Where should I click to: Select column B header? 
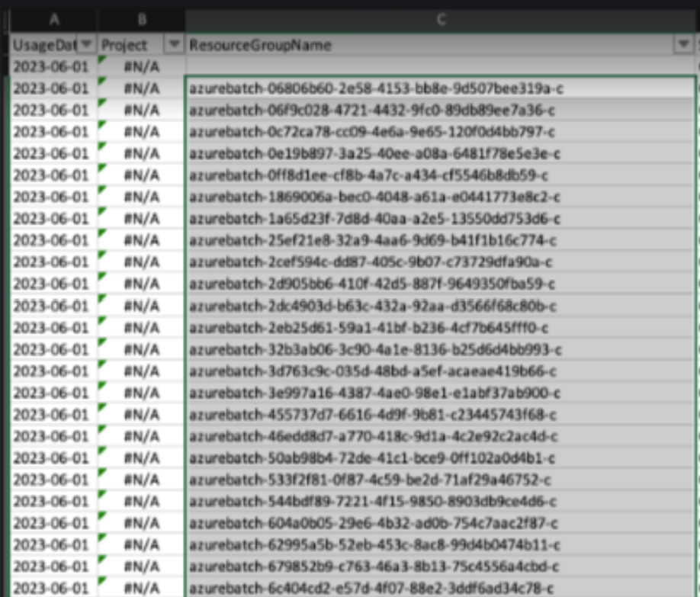(x=142, y=20)
